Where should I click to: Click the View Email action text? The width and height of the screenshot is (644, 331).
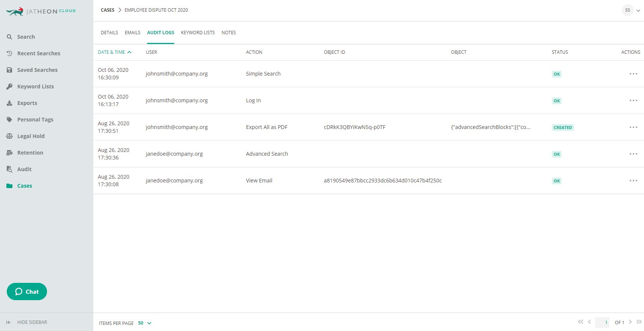(259, 181)
